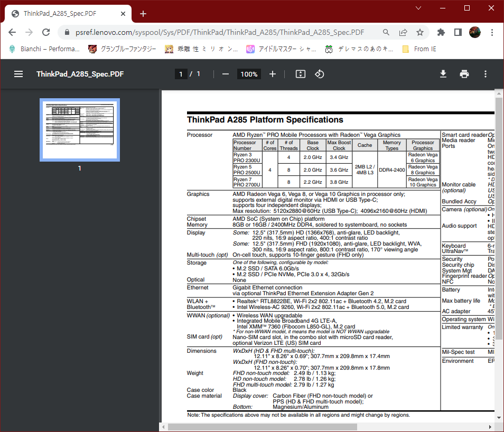
Task: Click the URL in the address bar
Action: click(x=220, y=32)
